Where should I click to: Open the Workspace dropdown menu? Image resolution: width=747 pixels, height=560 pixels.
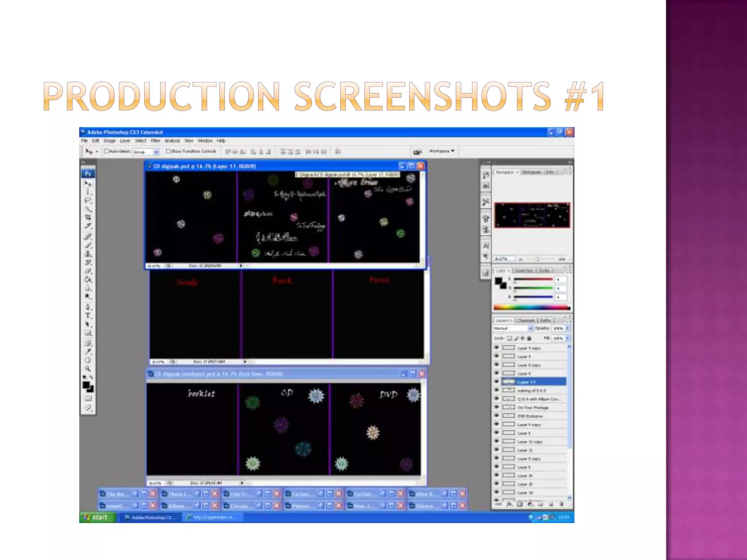point(442,151)
